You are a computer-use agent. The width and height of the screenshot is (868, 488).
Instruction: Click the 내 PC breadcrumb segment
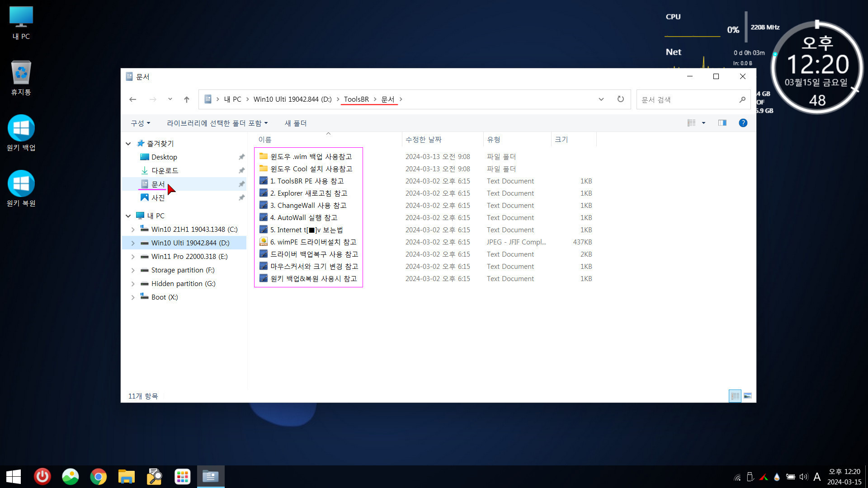(x=232, y=99)
